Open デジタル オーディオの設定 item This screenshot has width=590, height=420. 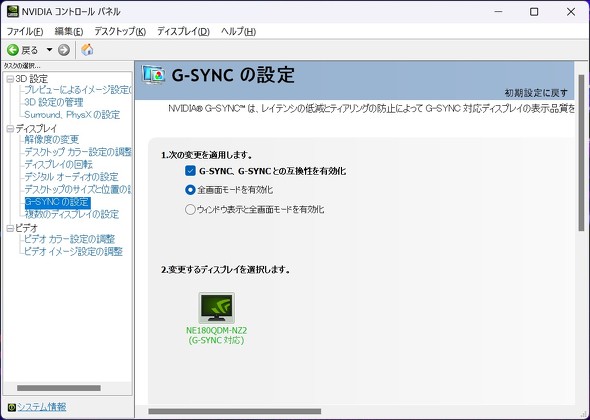(71, 177)
